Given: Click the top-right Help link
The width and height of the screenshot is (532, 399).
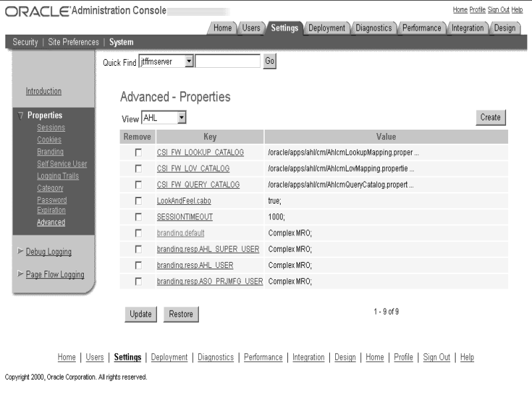Looking at the screenshot, I should tap(517, 9).
